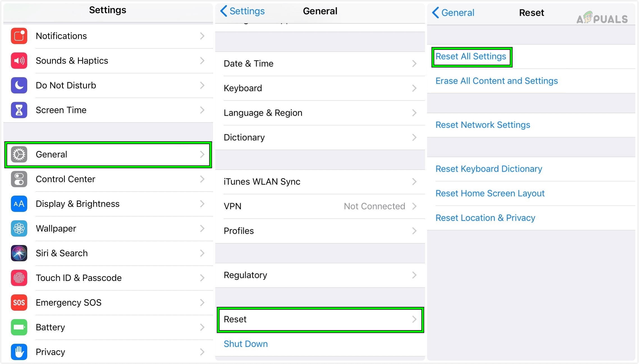This screenshot has height=364, width=639.
Task: Expand the Keyboard settings chevron
Action: 414,88
